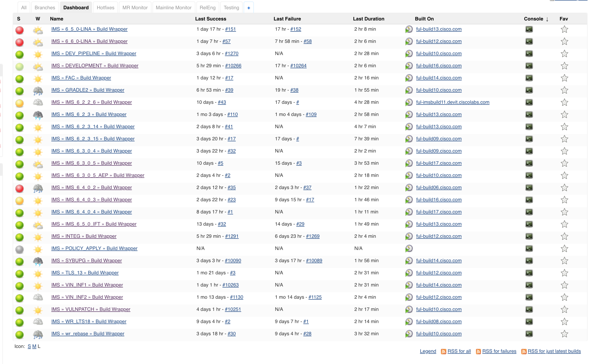Open build #151 of 6_5_0-LINA
Viewport: 590px width, 364px height.
(x=230, y=29)
